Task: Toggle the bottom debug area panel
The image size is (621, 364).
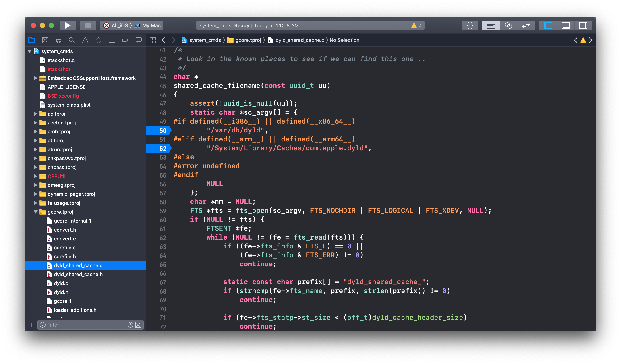Action: click(565, 25)
